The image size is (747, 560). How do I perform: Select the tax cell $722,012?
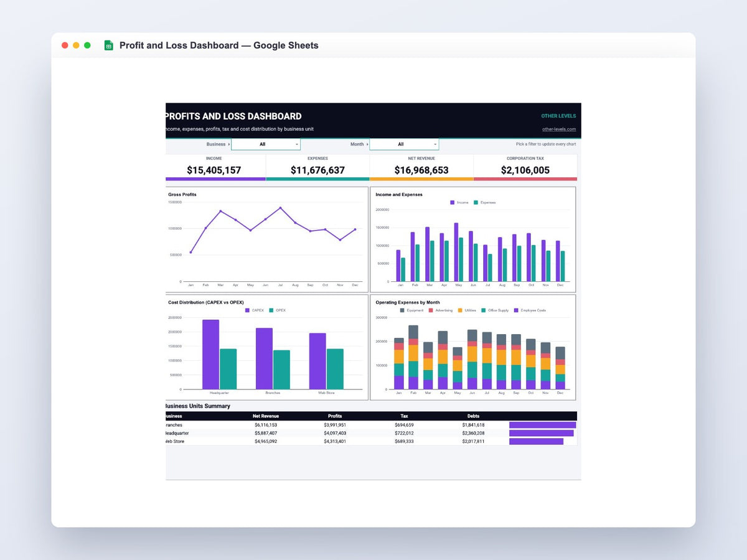(x=404, y=433)
